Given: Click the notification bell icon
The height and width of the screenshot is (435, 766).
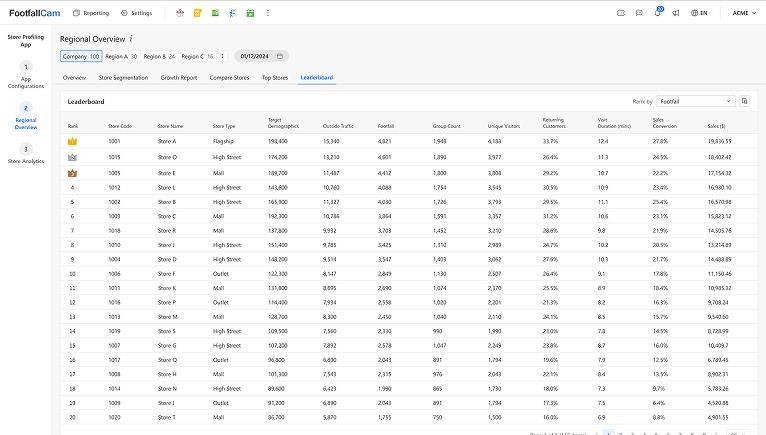Looking at the screenshot, I should 657,13.
